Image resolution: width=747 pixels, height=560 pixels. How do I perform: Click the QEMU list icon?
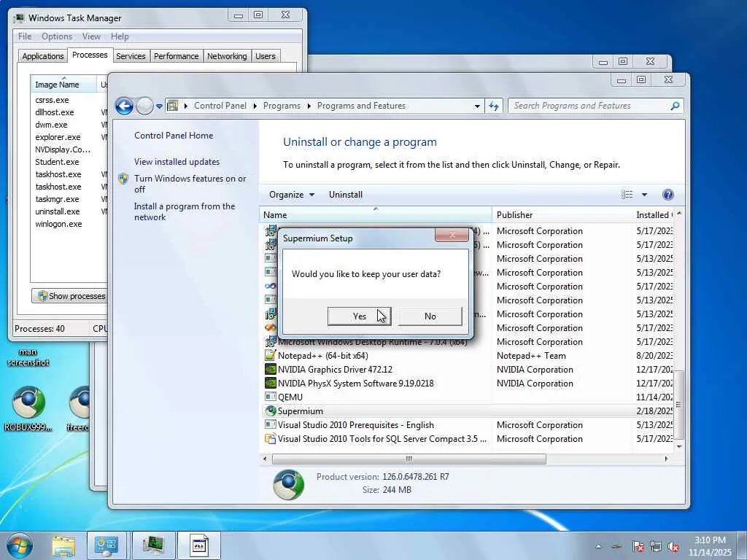pyautogui.click(x=270, y=397)
